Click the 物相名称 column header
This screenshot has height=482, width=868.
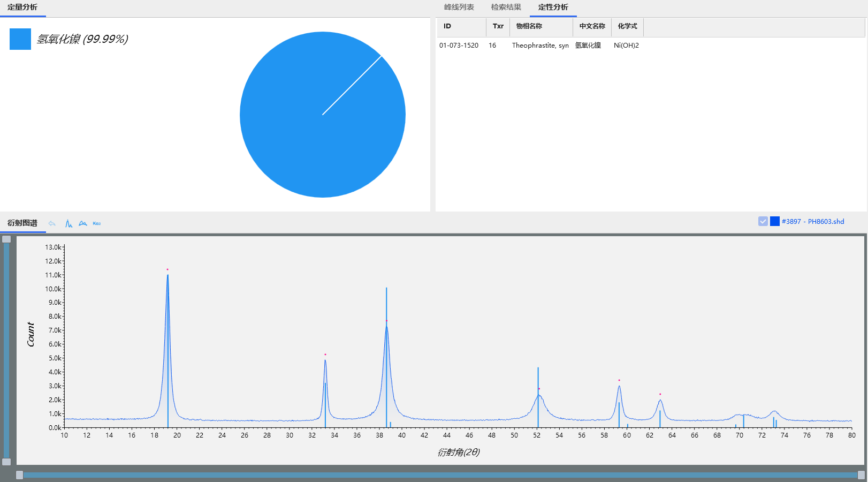click(x=542, y=26)
